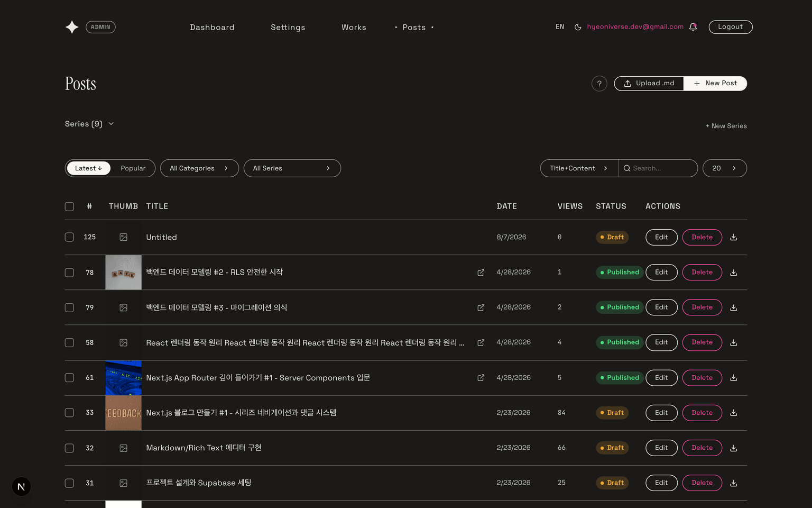Image resolution: width=812 pixels, height=508 pixels.
Task: Click the Logout button
Action: (x=731, y=27)
